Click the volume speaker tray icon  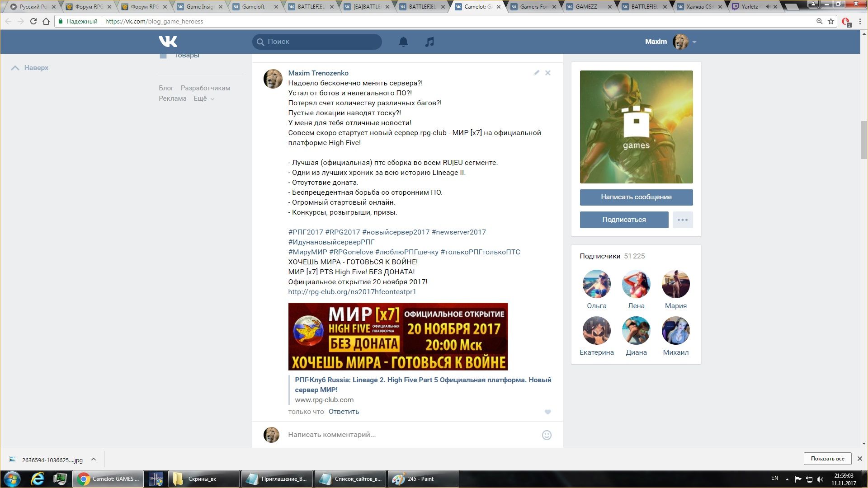click(821, 479)
